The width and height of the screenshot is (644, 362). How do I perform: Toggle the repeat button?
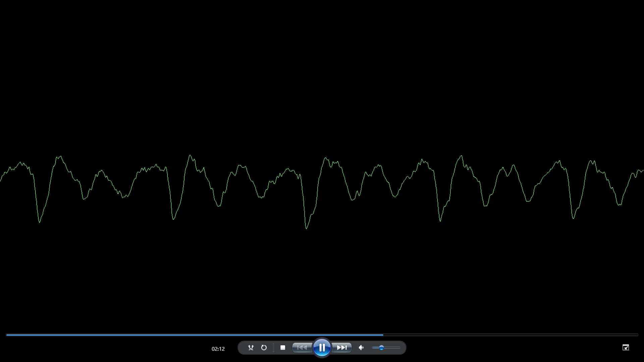[x=264, y=348]
